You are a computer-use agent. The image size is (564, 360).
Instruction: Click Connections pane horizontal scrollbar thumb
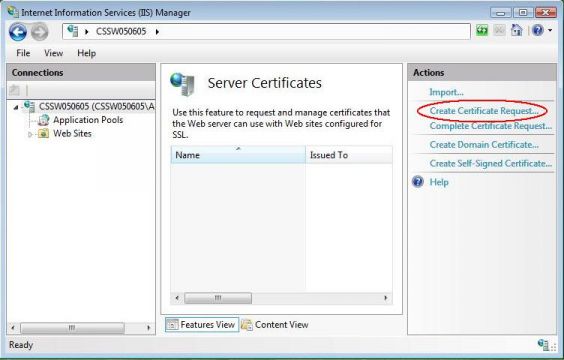click(72, 328)
